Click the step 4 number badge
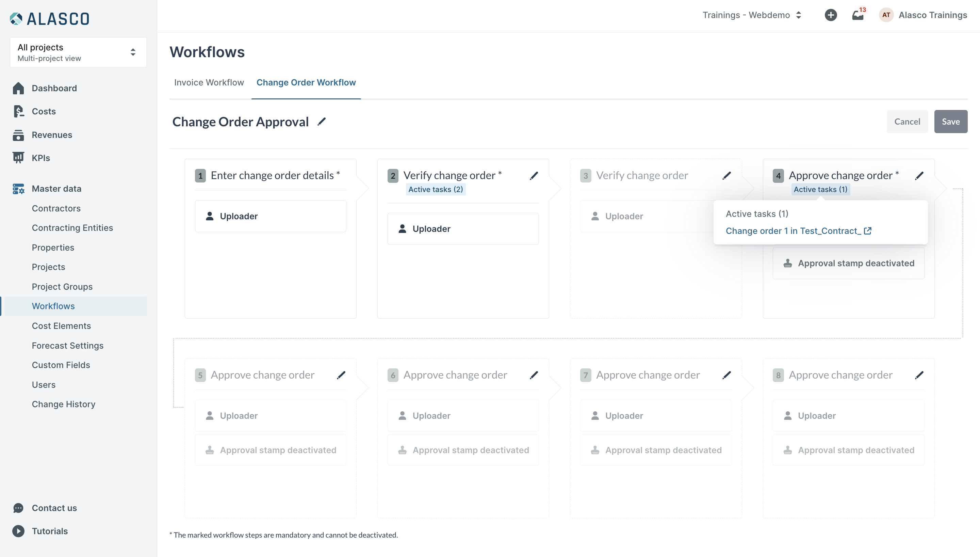The image size is (980, 557). point(778,176)
